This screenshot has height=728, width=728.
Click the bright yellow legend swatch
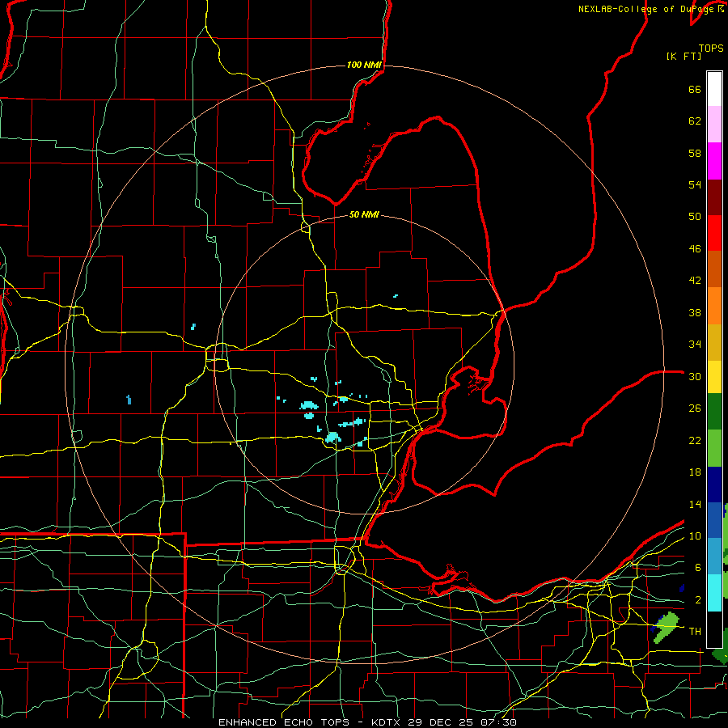pos(714,377)
